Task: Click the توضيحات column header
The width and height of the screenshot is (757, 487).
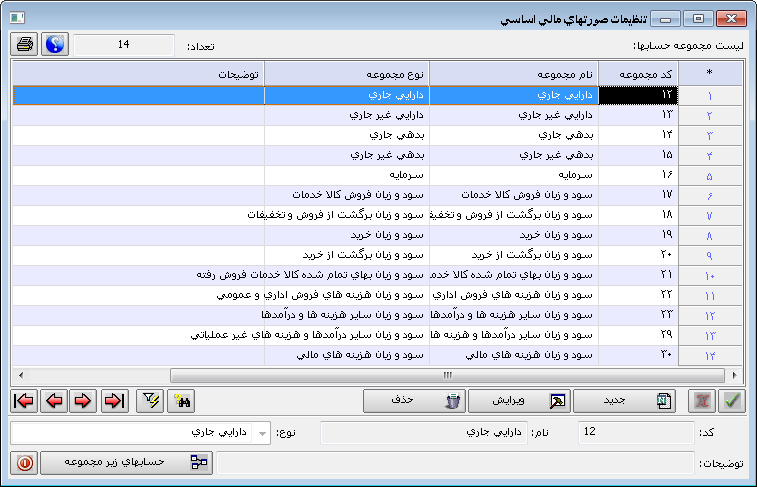Action: click(139, 74)
